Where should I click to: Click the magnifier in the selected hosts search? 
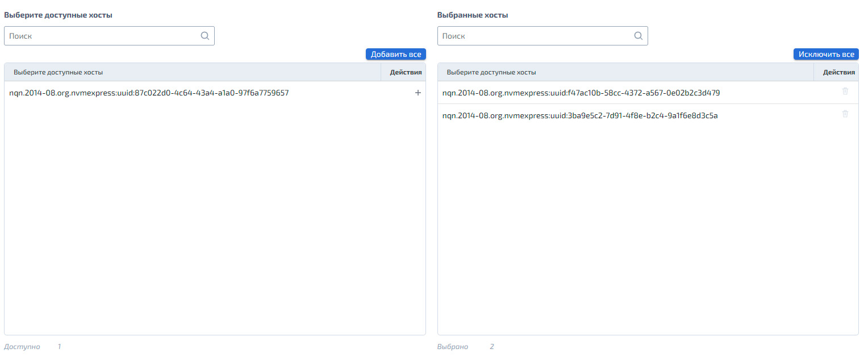[639, 36]
